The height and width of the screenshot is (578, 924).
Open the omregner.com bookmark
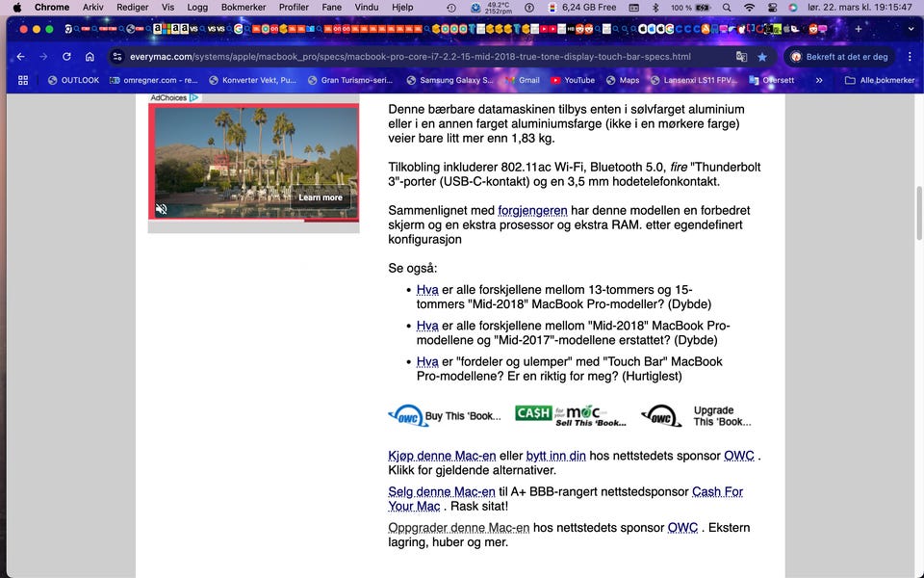tap(154, 80)
